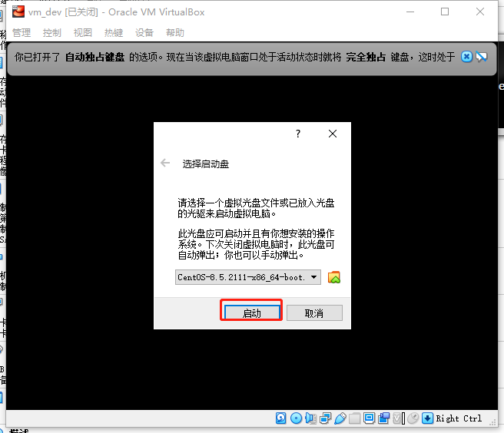Click the back arrow in the startup disk dialog
Image resolution: width=504 pixels, height=433 pixels.
pos(165,164)
